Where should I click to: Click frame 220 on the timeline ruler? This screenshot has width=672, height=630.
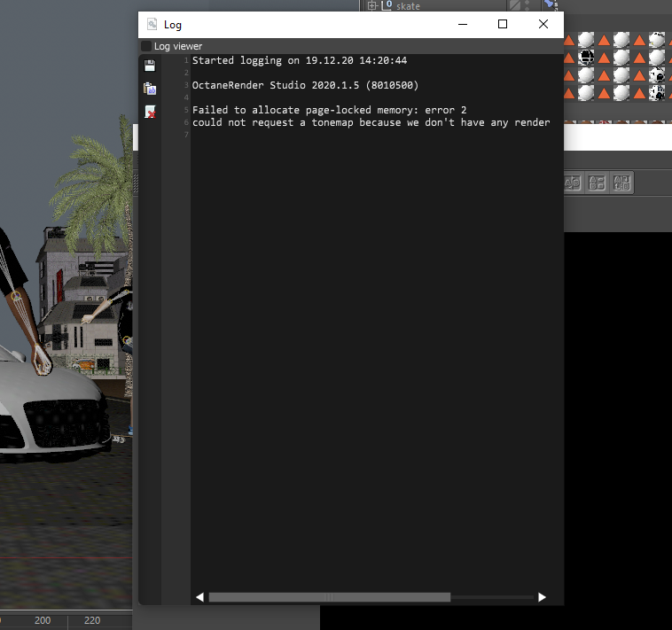[92, 620]
